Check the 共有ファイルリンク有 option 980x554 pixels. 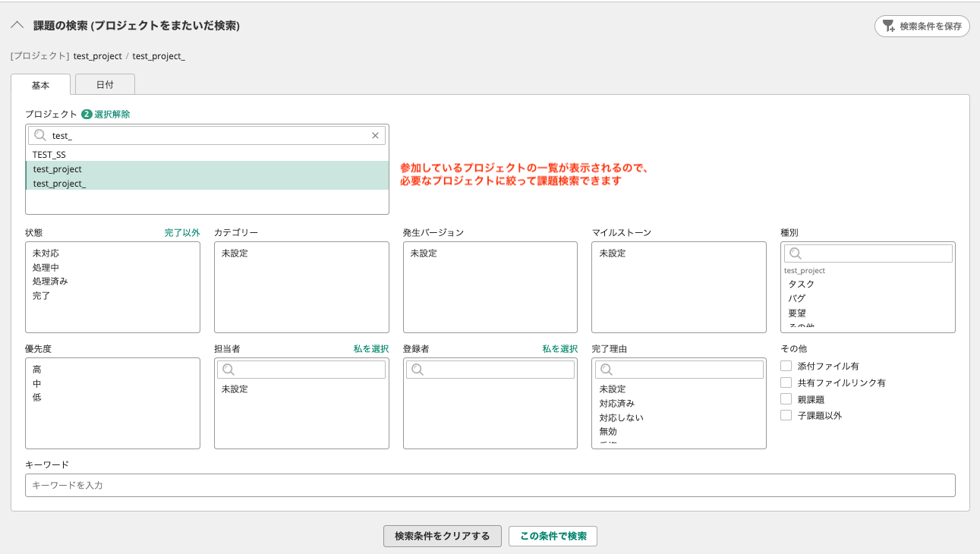tap(786, 382)
